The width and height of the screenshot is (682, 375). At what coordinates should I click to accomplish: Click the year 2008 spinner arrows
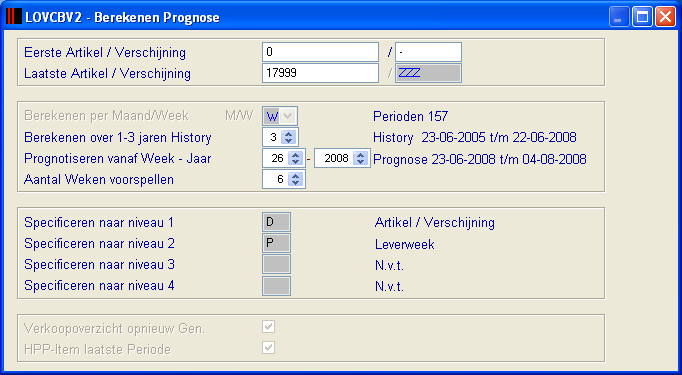(360, 159)
